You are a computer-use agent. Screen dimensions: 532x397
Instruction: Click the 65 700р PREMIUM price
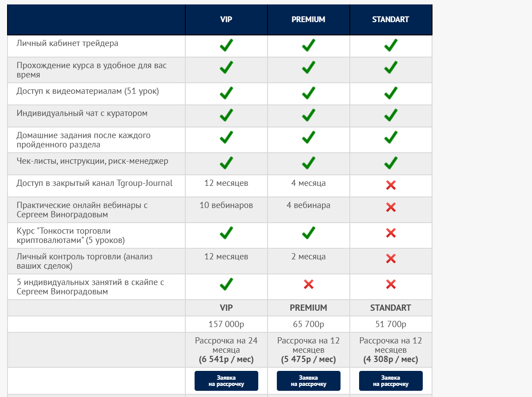pyautogui.click(x=308, y=324)
